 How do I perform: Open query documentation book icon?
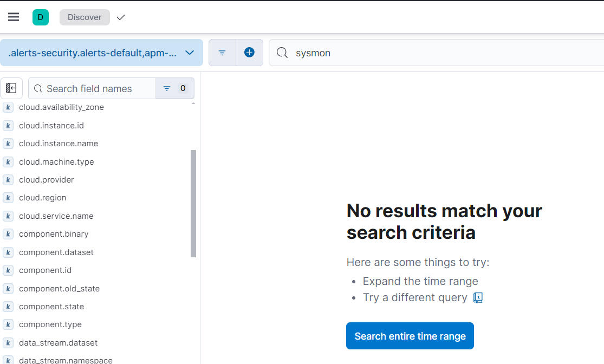click(478, 298)
